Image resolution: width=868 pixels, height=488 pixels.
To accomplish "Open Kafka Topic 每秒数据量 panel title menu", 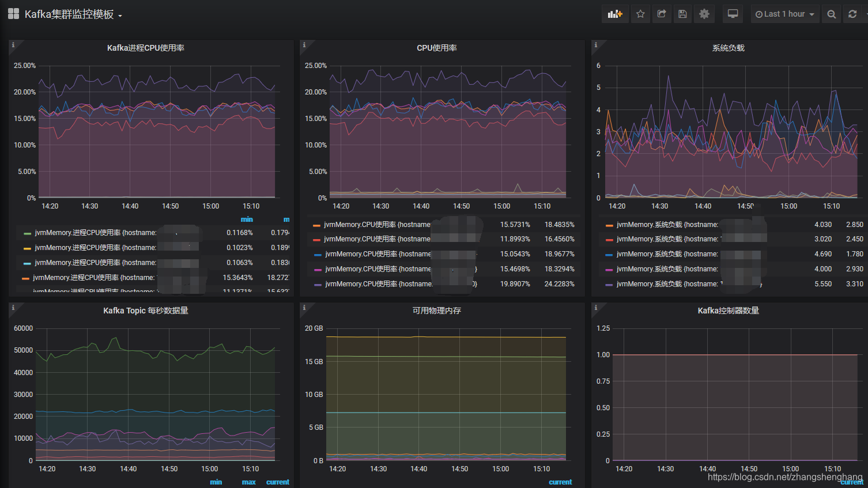I will click(x=146, y=311).
